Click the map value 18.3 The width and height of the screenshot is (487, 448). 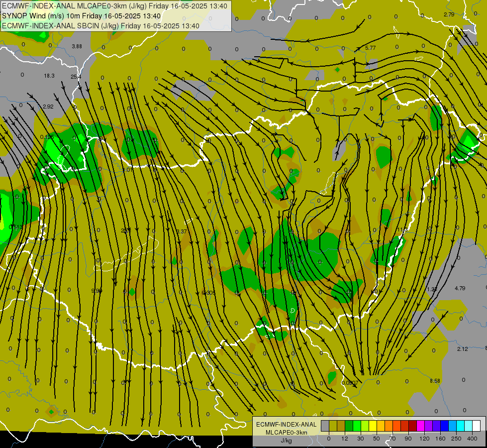click(x=49, y=76)
